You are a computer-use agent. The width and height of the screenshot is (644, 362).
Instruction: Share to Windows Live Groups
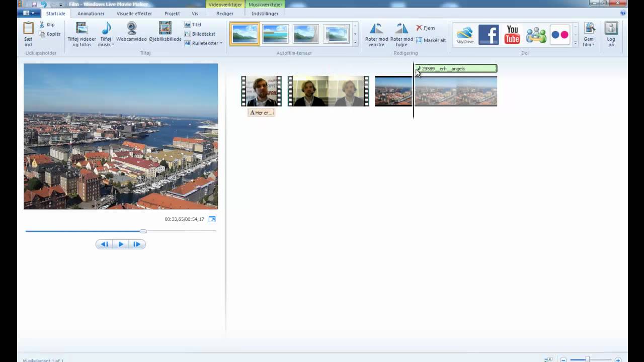coord(536,34)
